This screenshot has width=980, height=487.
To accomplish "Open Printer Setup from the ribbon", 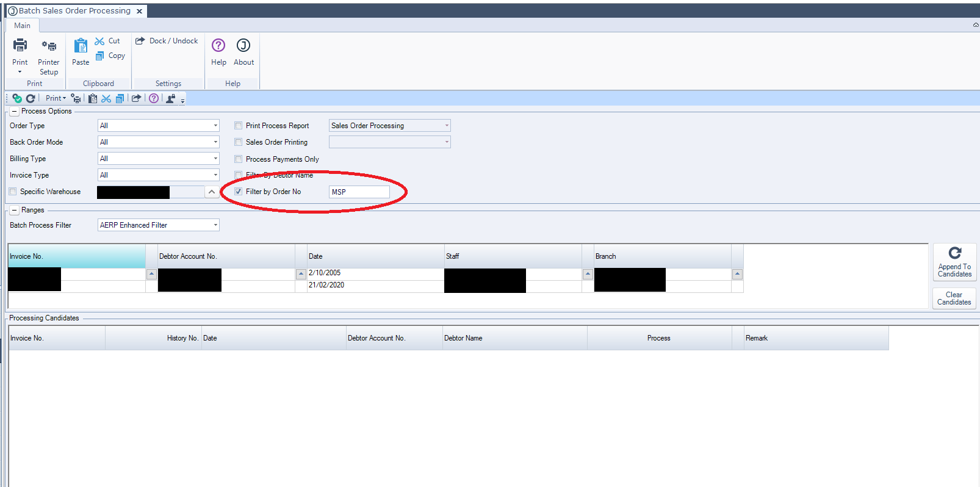I will (49, 46).
